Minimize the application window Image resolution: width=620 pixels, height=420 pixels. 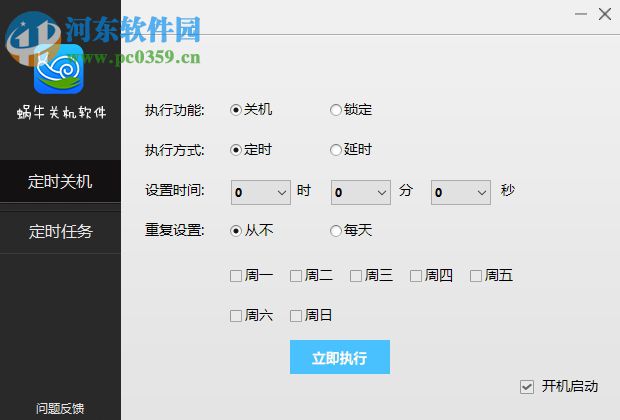pos(580,14)
